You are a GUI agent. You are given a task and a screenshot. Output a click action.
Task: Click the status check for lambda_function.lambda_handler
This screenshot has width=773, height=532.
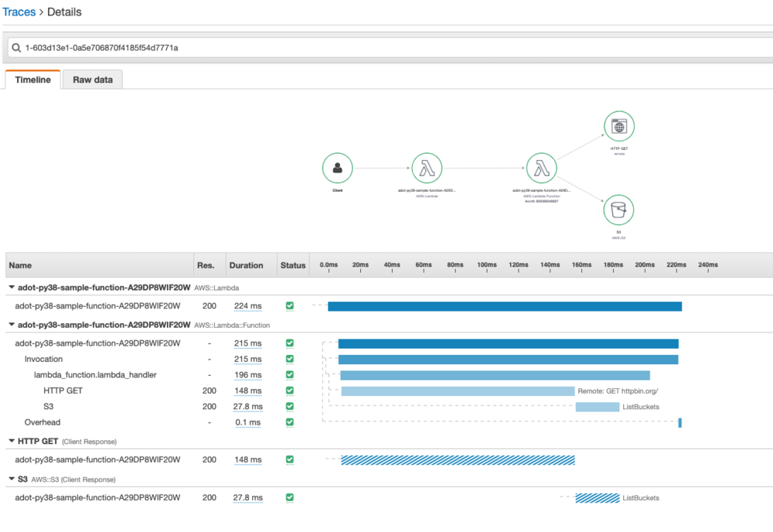coord(289,374)
